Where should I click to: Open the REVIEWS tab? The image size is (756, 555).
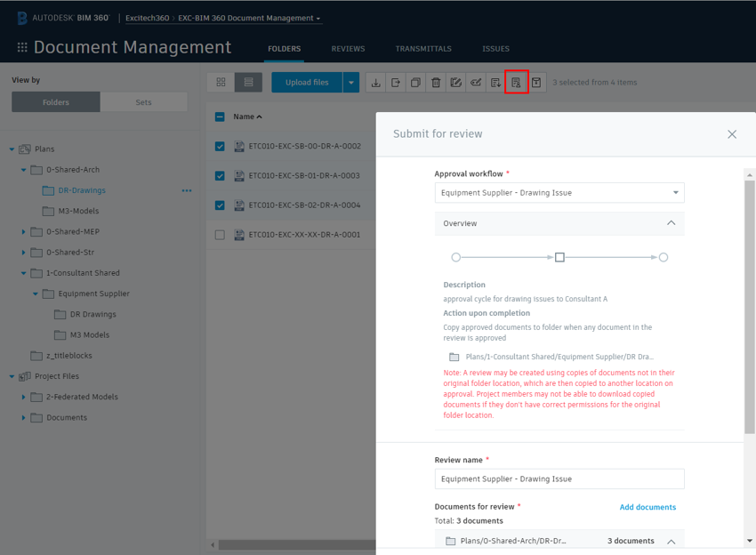click(348, 49)
